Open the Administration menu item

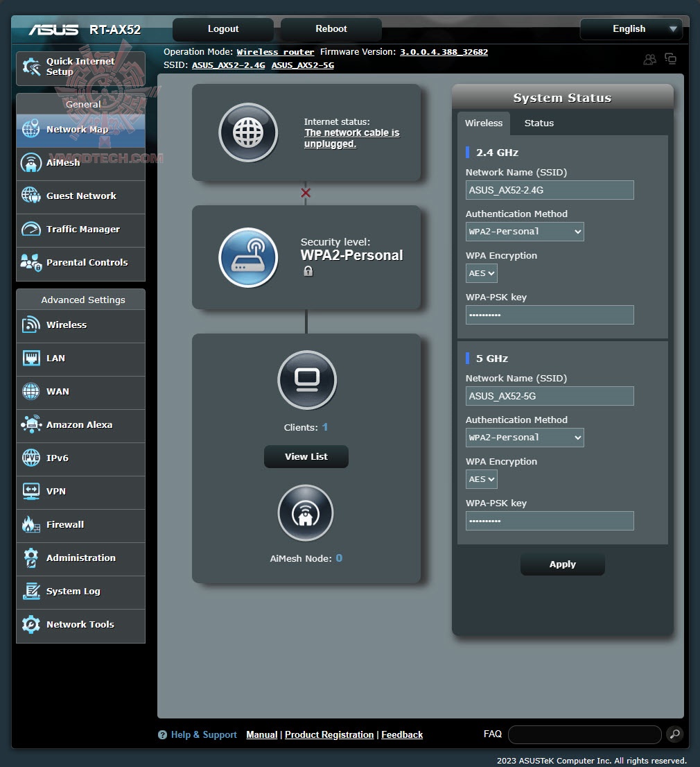coord(80,558)
